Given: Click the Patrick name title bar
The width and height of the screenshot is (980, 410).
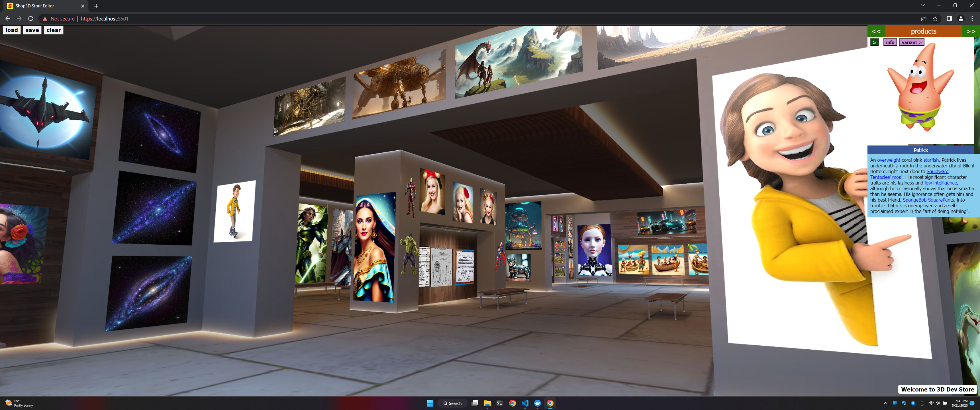Looking at the screenshot, I should [x=921, y=150].
